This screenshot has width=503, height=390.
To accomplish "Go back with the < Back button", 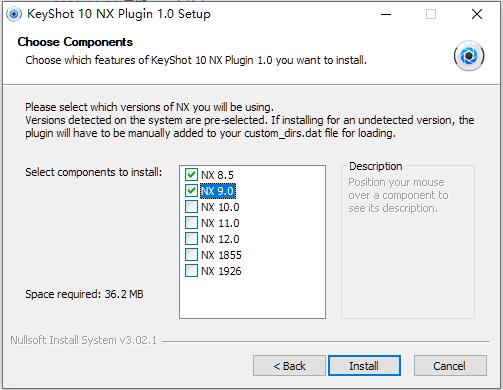I will 289,366.
